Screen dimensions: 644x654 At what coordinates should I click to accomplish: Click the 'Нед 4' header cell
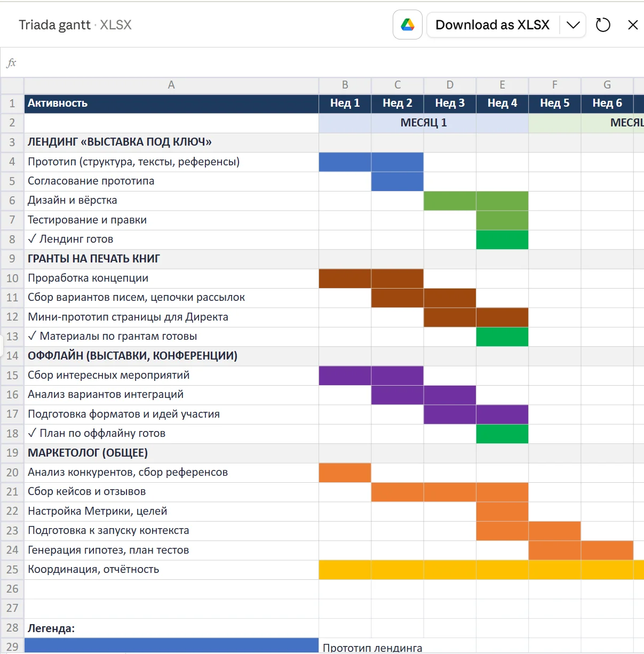502,103
